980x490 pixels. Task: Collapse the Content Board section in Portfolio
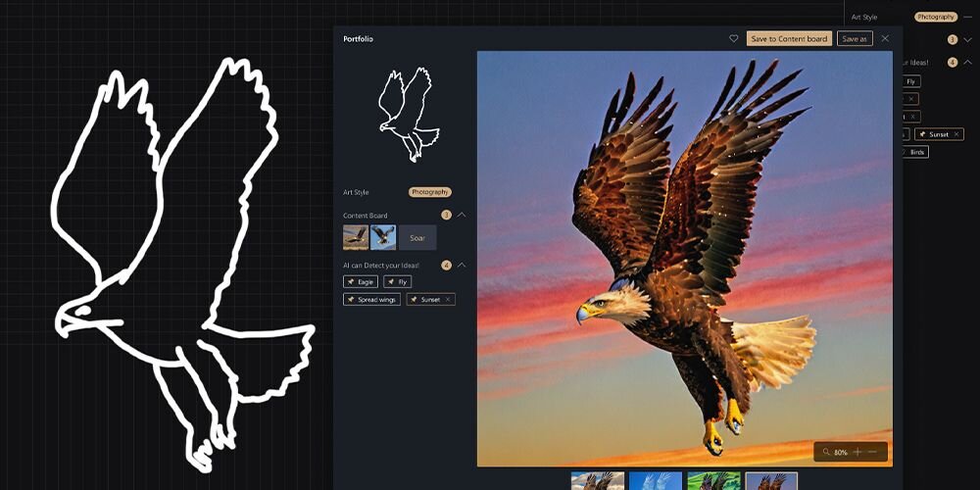462,215
